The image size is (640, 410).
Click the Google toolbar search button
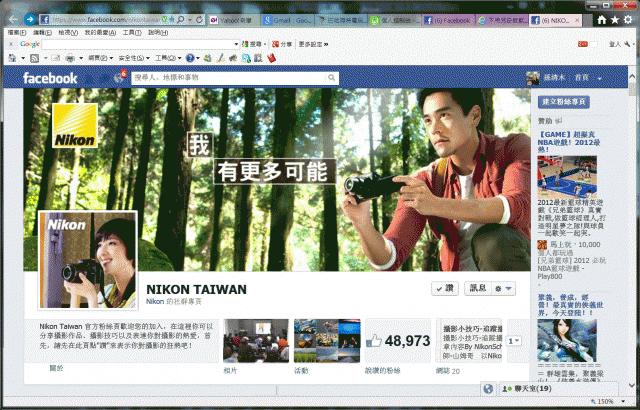(251, 44)
